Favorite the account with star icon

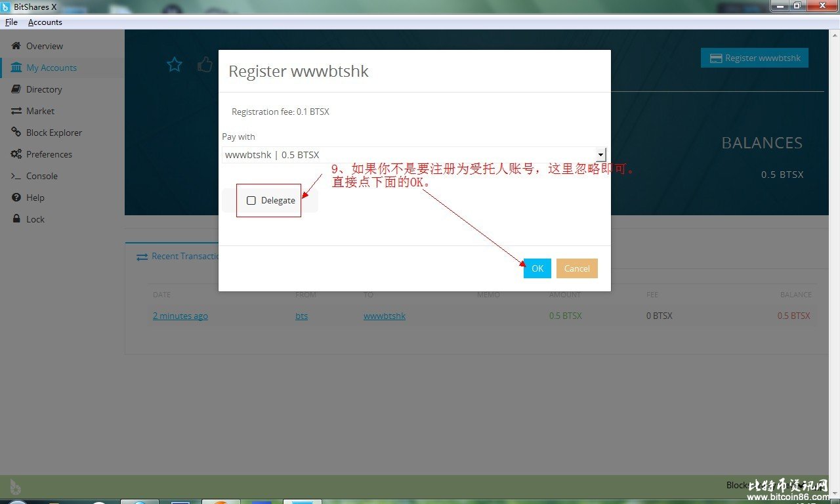(175, 64)
